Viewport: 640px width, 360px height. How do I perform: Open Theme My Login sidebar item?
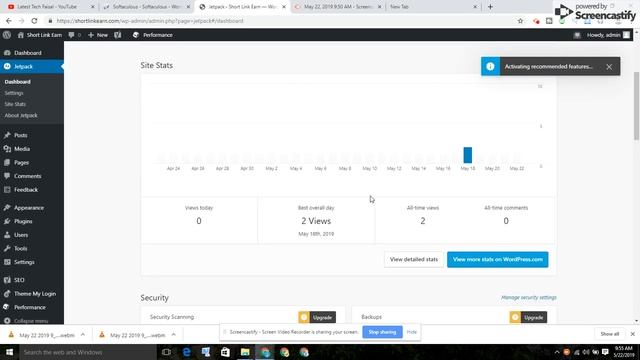pyautogui.click(x=32, y=293)
